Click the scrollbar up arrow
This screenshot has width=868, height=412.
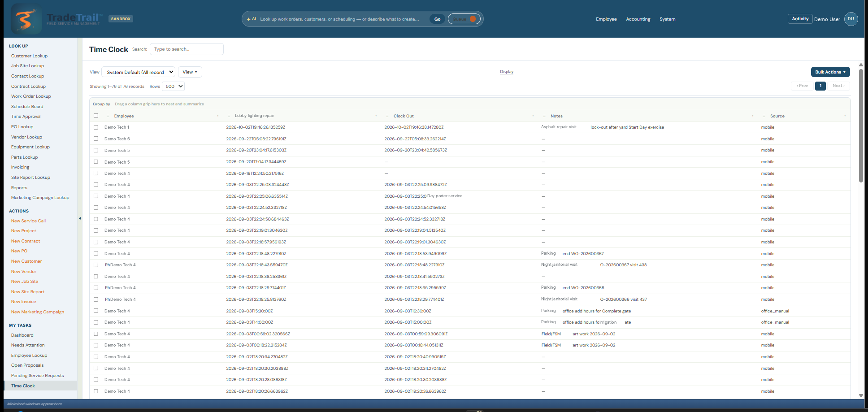click(861, 65)
